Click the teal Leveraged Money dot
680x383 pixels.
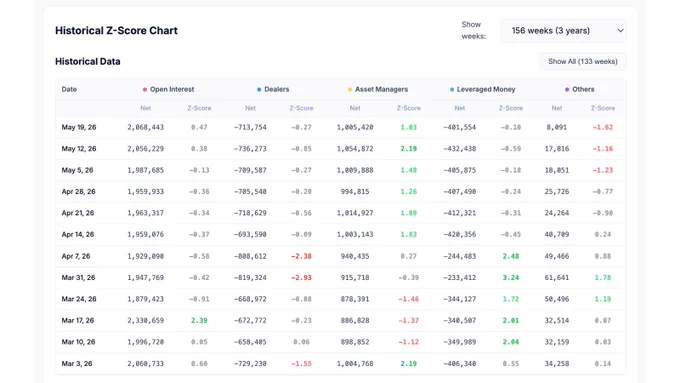452,90
